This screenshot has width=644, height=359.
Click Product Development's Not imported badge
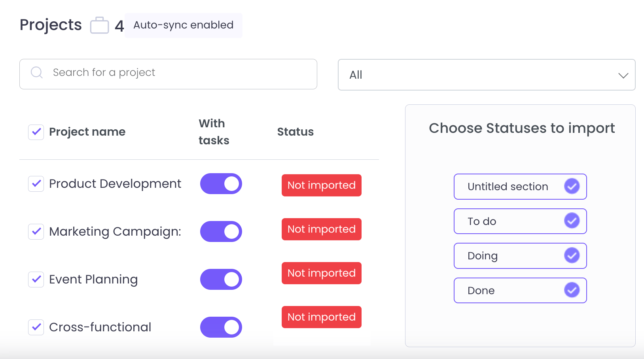point(321,185)
